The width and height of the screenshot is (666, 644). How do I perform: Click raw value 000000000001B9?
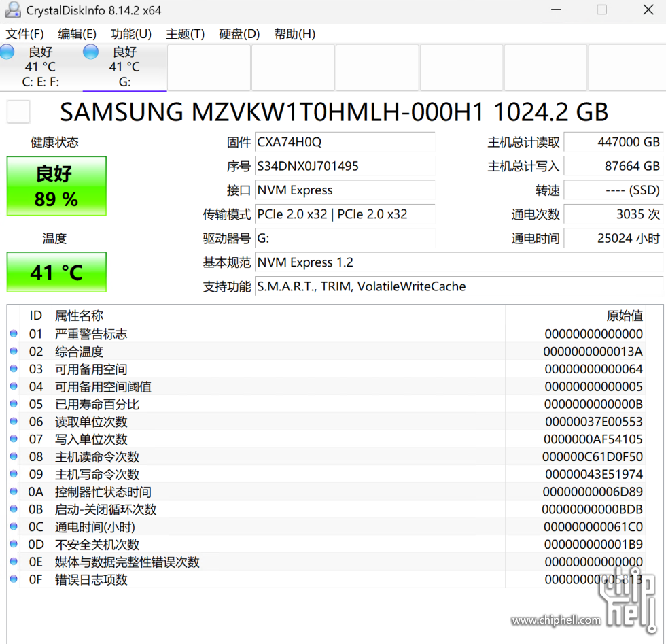[593, 545]
